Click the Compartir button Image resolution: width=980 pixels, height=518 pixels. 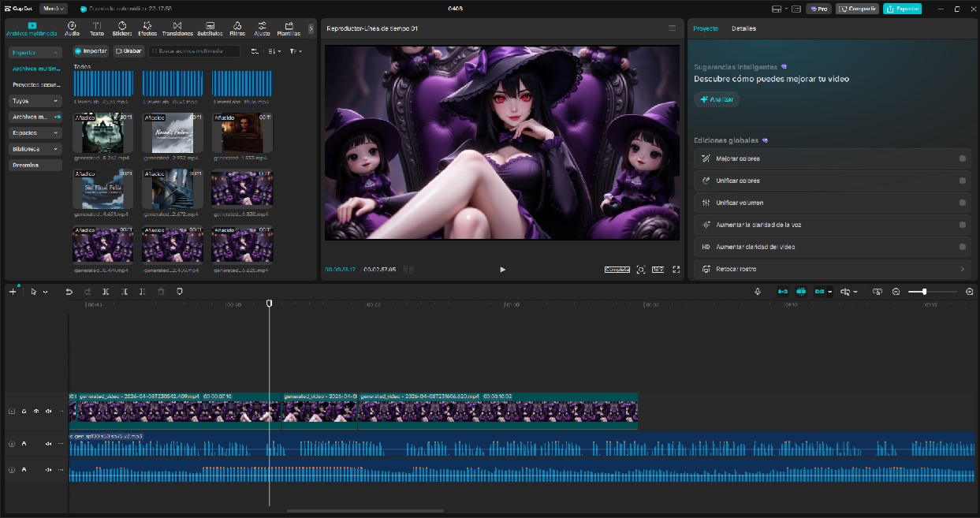point(857,9)
